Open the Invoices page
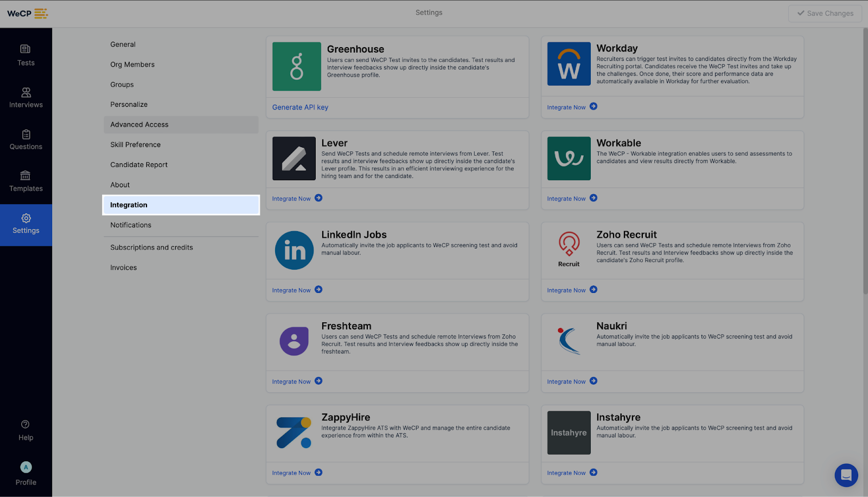This screenshot has height=497, width=868. point(181,267)
